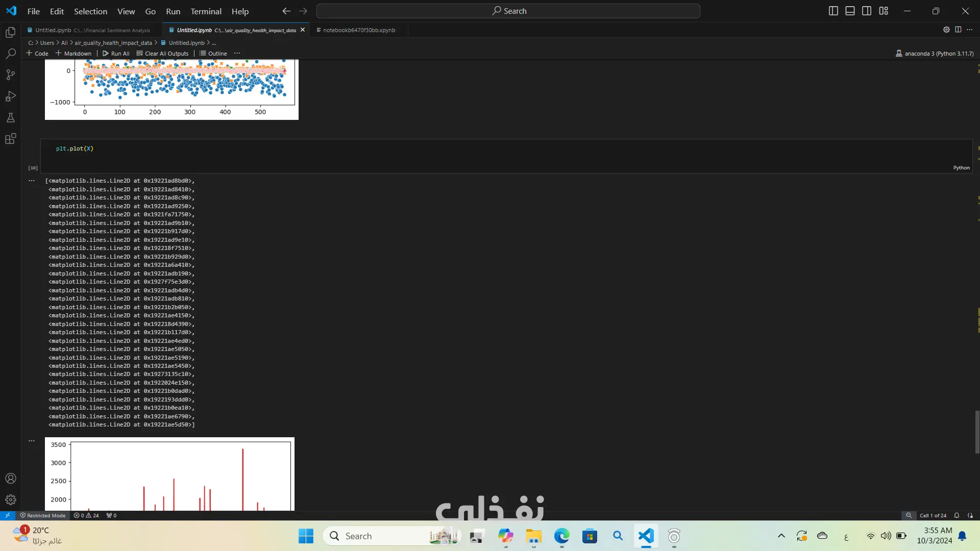The height and width of the screenshot is (551, 980).
Task: Click the vertical editor scrollbar thumb
Action: 977,432
